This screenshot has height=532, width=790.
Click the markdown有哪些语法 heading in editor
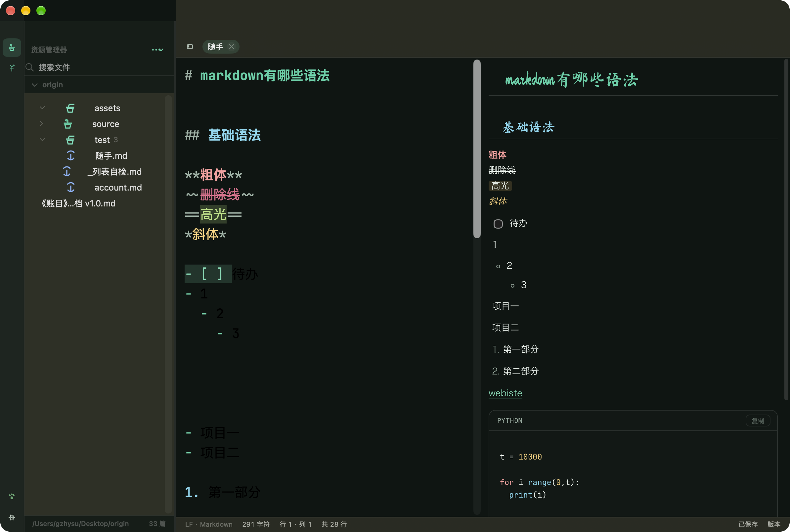point(257,75)
